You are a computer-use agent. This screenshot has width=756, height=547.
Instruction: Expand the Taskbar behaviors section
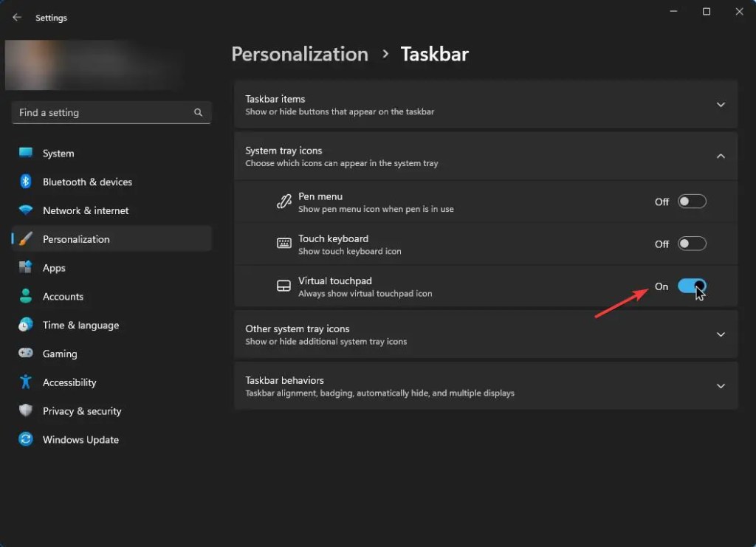click(486, 386)
